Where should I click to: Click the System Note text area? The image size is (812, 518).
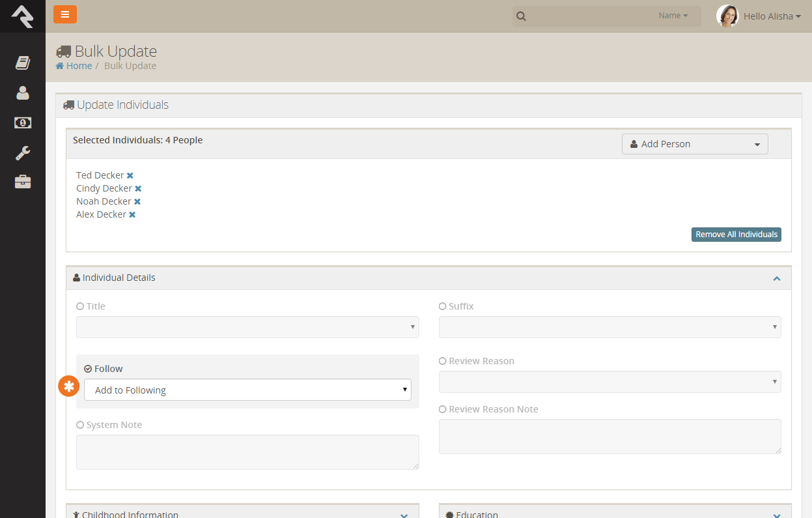click(x=247, y=452)
